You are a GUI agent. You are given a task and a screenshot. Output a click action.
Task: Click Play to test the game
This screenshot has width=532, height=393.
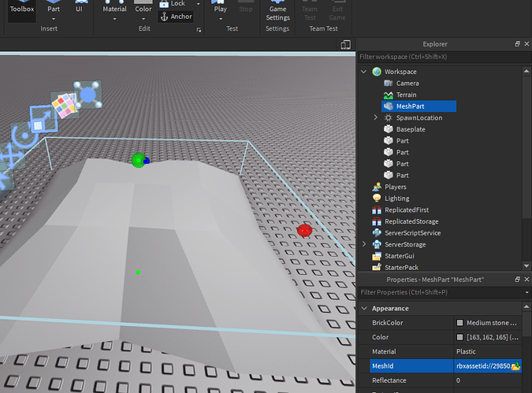220,7
